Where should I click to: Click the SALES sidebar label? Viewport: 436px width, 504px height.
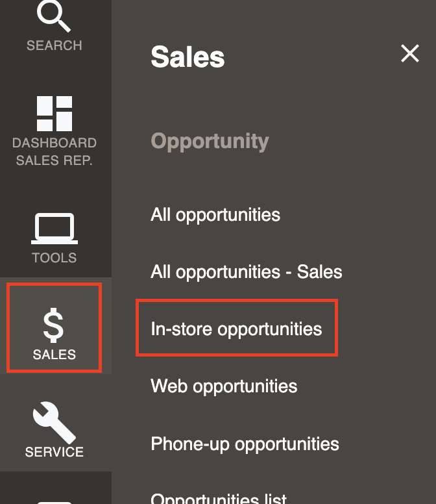54,355
